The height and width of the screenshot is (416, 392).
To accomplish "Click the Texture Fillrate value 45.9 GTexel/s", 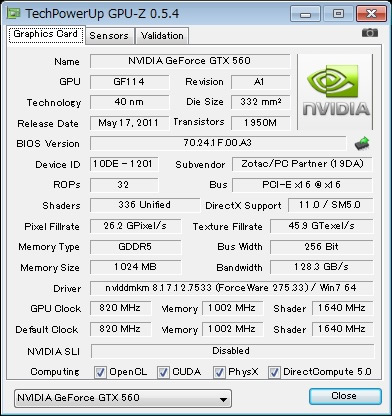I will click(x=321, y=226).
